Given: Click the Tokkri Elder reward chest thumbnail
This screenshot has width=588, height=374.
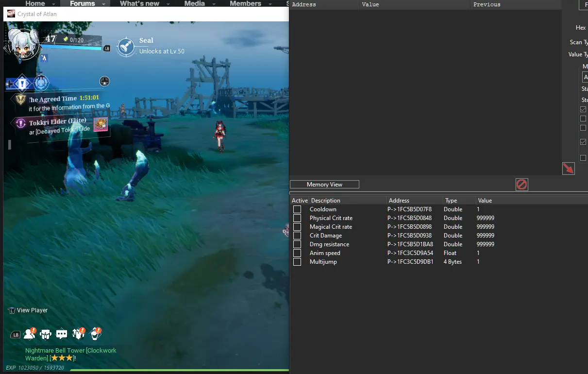Looking at the screenshot, I should (x=101, y=124).
